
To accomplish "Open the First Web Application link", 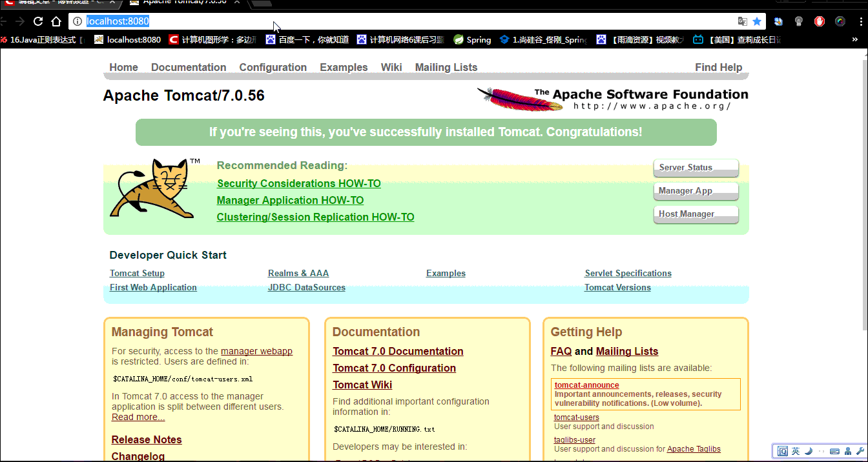I will pyautogui.click(x=153, y=287).
